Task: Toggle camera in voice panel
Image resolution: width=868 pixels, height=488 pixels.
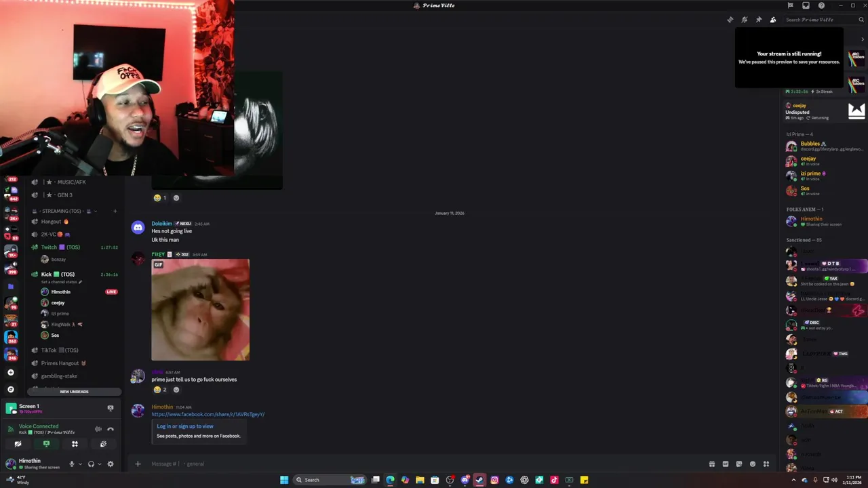Action: click(x=18, y=444)
